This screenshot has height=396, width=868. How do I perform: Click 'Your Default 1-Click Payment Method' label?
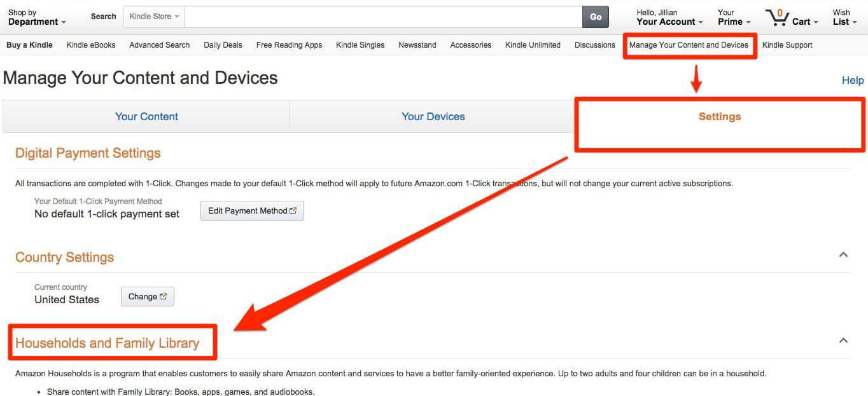point(98,201)
